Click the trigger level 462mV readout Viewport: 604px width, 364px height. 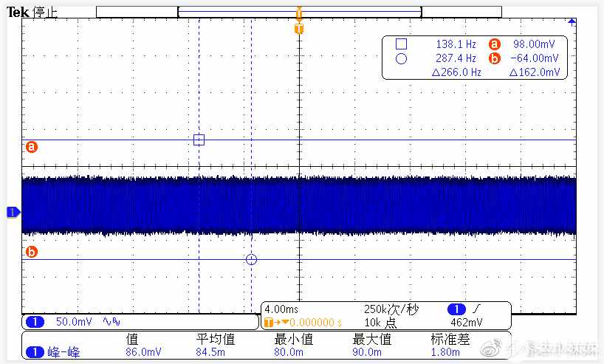click(x=467, y=323)
